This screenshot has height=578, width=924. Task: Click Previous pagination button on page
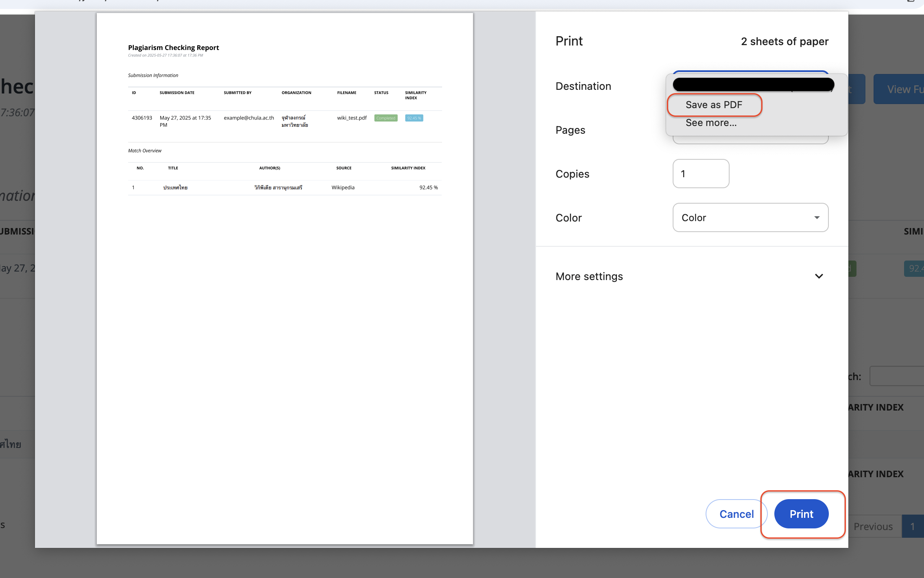873,526
